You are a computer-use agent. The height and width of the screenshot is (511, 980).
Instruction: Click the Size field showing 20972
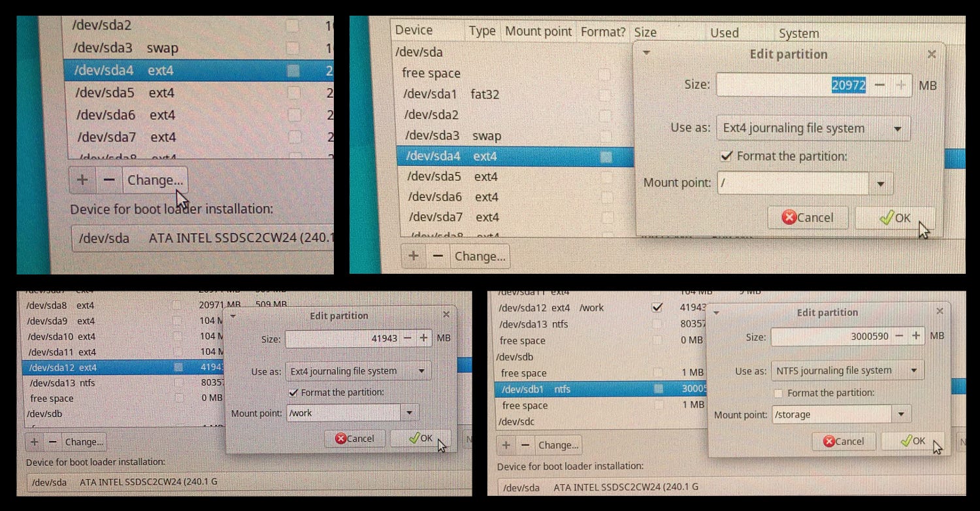pos(793,85)
